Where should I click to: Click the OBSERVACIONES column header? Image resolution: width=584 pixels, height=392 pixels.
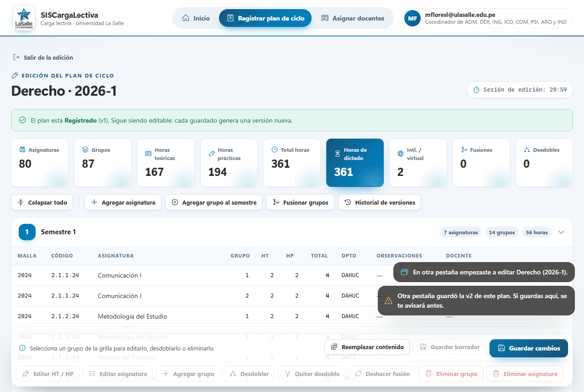pyautogui.click(x=399, y=256)
